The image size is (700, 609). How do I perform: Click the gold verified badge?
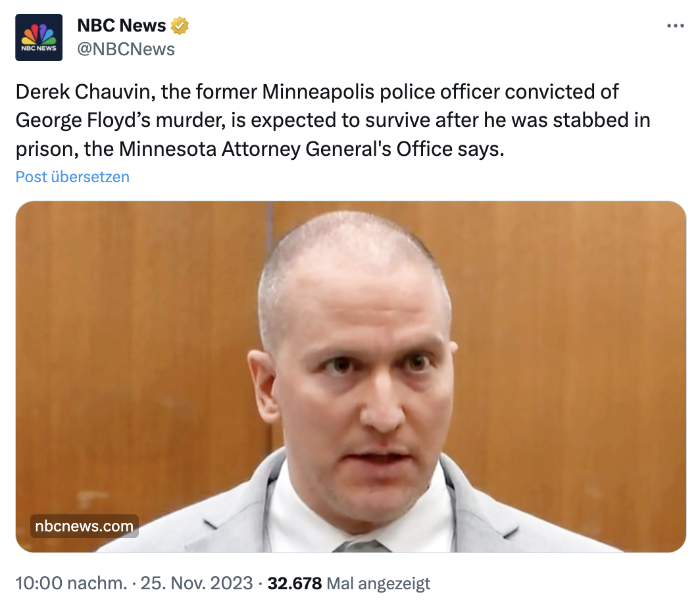[x=180, y=26]
